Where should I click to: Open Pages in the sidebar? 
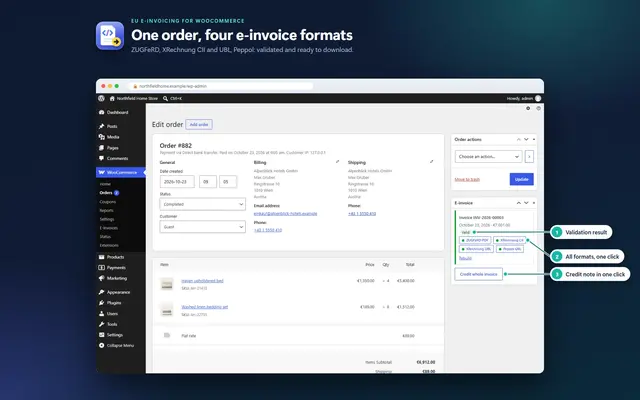pyautogui.click(x=109, y=148)
